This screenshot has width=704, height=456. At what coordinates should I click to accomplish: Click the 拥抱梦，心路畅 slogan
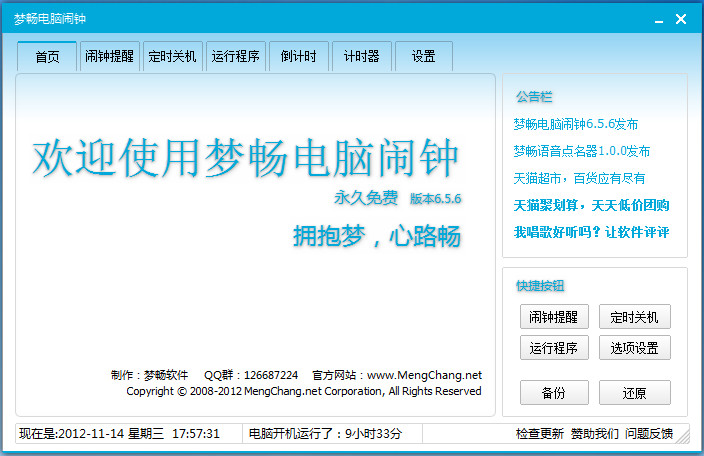[x=377, y=236]
